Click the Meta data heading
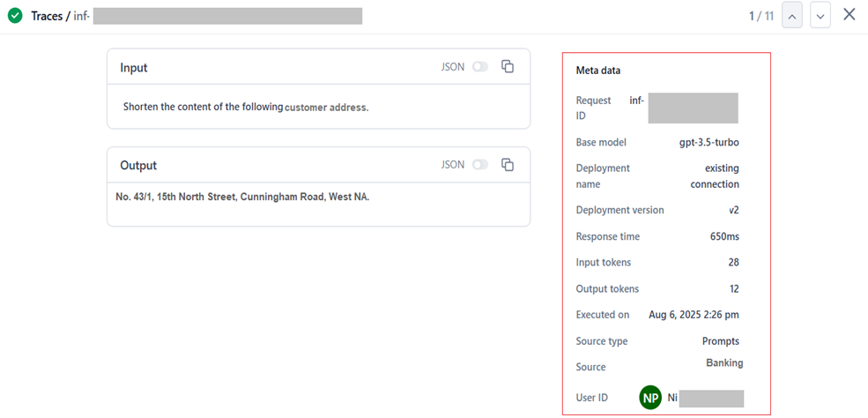 point(599,71)
